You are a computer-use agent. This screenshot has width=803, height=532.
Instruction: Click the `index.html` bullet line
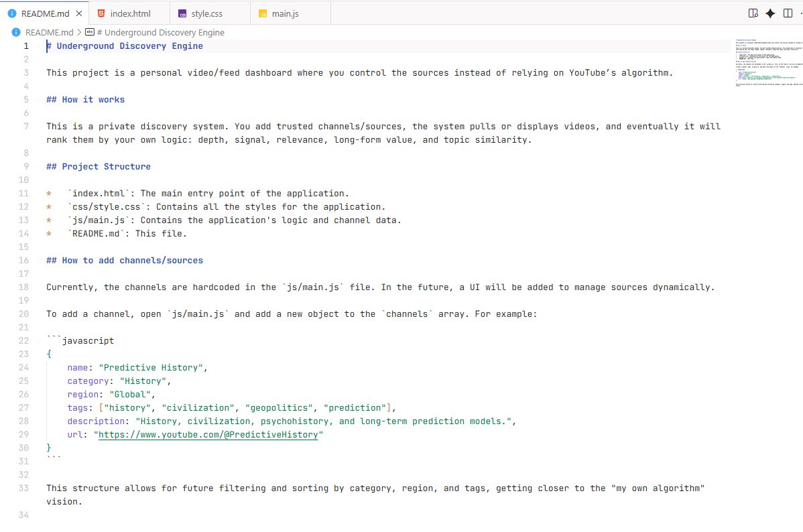pos(198,194)
